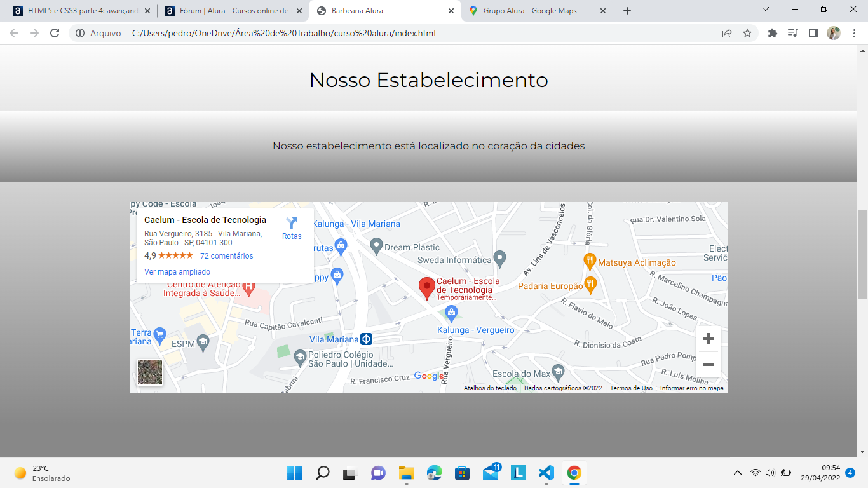Switch to satellite view thumbnail

pyautogui.click(x=150, y=372)
